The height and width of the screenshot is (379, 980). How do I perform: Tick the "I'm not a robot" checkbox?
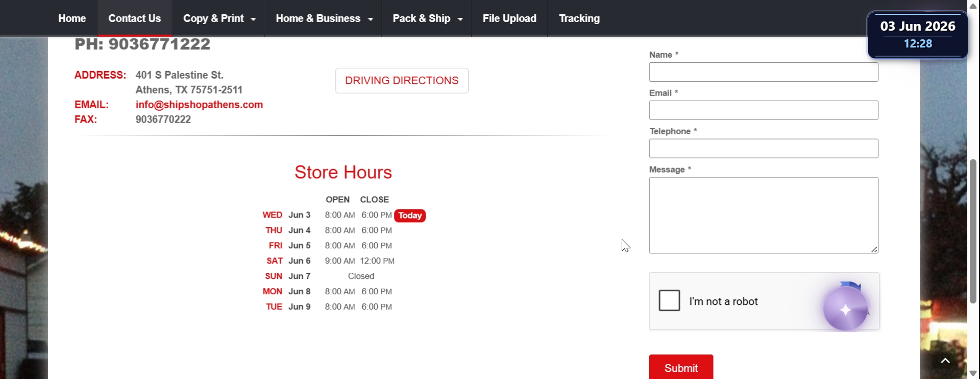pyautogui.click(x=669, y=300)
